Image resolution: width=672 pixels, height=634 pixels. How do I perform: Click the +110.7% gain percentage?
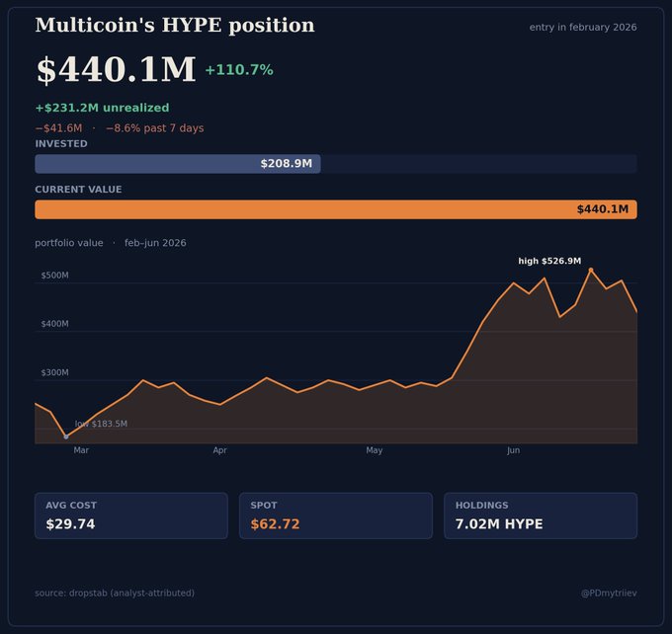point(239,70)
